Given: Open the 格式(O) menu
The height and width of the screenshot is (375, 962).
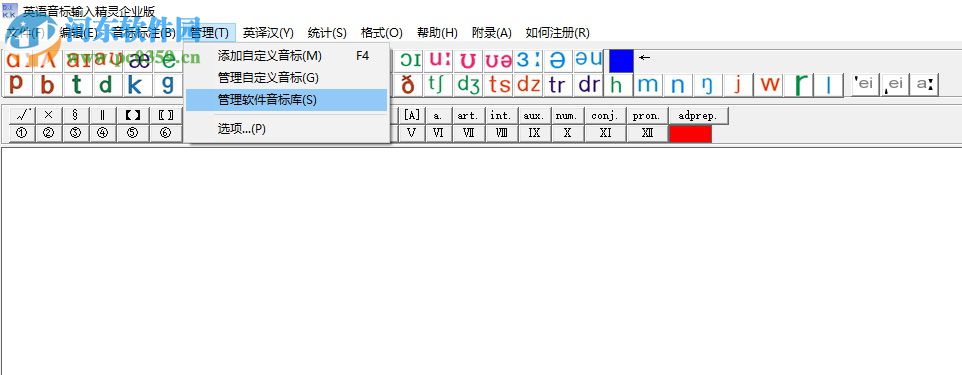Looking at the screenshot, I should click(x=382, y=33).
